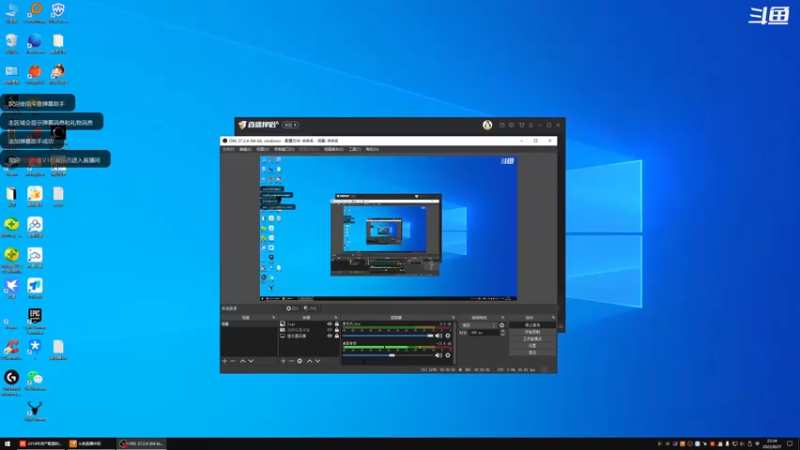Screen dimensions: 800x450
Task: Click user avatar in Douyu companion window
Action: coord(487,125)
